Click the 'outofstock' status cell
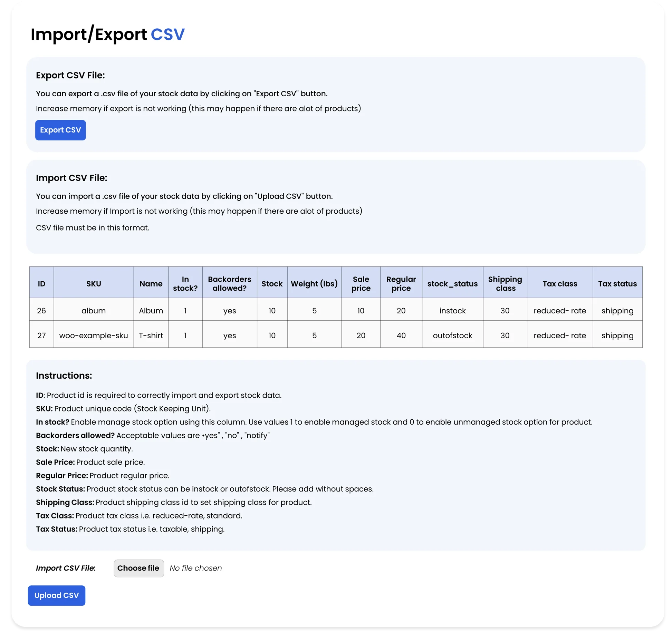 pos(452,336)
